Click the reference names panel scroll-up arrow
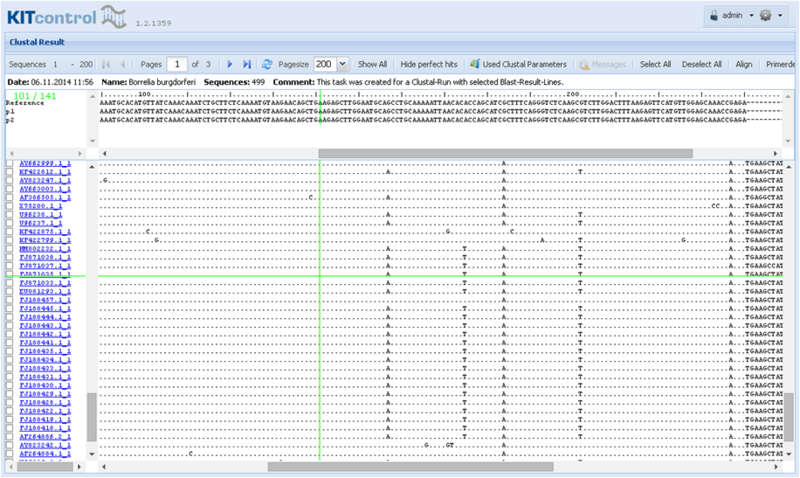Screen dimensions: 800x478 [92, 96]
